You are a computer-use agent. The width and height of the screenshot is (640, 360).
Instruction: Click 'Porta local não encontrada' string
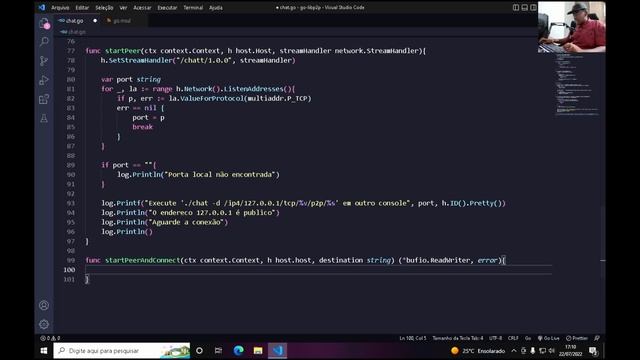tap(220, 175)
